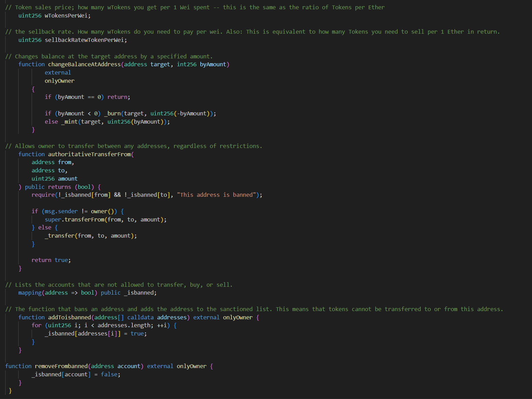Click the comment starting with "Lists the accounts"
The height and width of the screenshot is (399, 532).
[x=119, y=285]
